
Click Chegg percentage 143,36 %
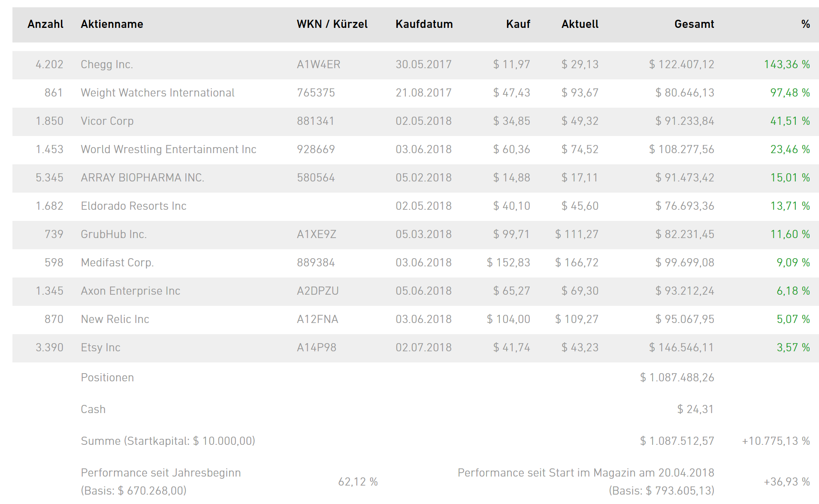pyautogui.click(x=787, y=64)
